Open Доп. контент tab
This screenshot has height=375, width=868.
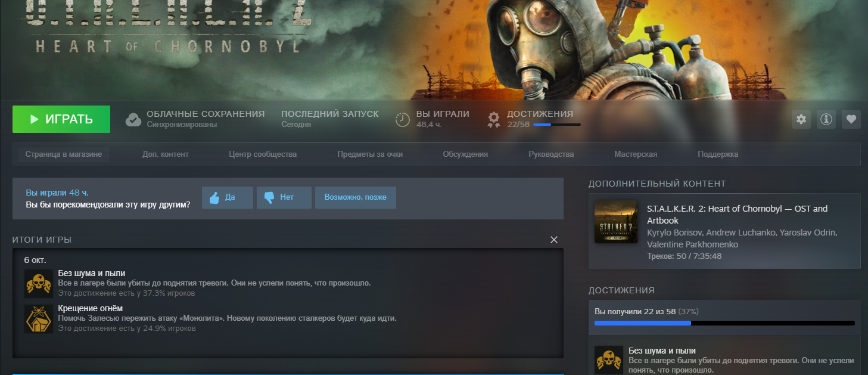pyautogui.click(x=166, y=154)
